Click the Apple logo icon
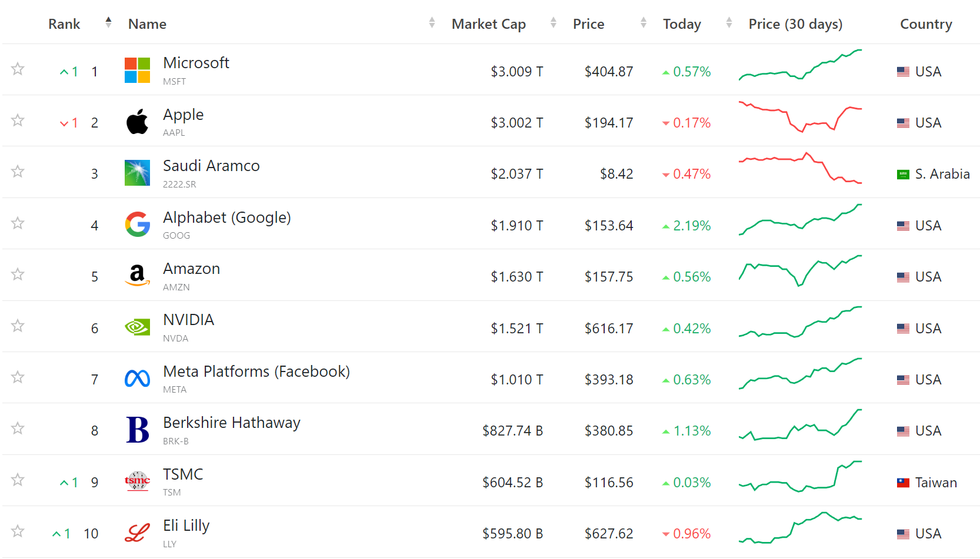Screen dimensions: 980x559 pos(137,122)
